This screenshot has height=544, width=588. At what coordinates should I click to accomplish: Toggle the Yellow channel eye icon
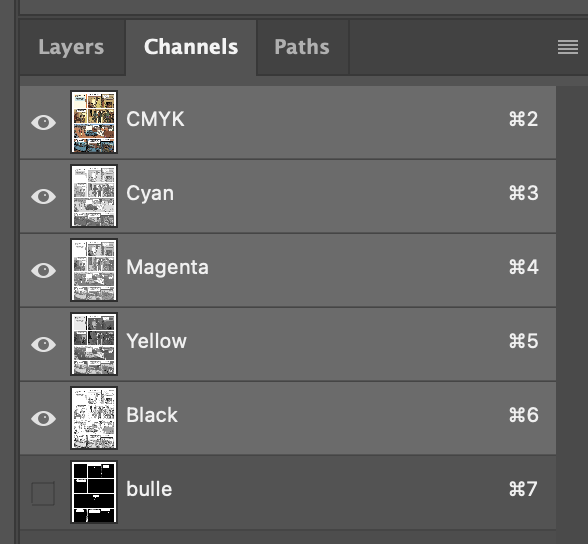44,344
